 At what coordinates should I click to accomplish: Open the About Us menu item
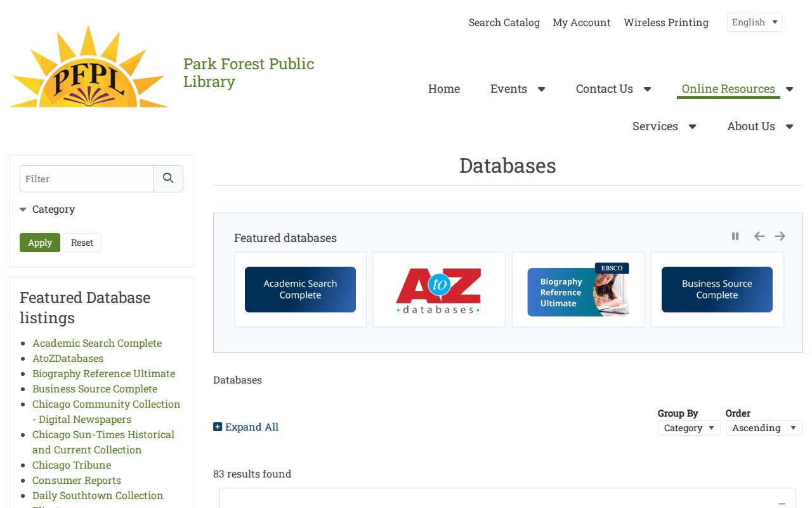point(751,126)
